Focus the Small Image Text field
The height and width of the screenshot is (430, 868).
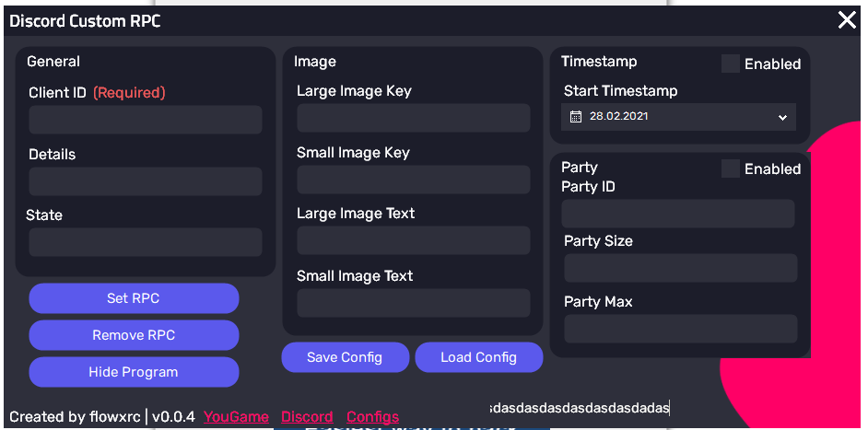point(414,303)
